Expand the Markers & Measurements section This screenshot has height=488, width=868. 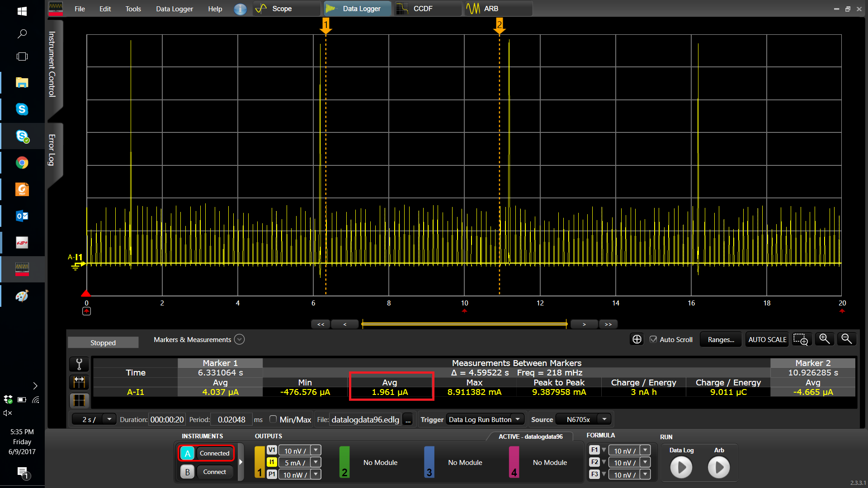click(240, 339)
